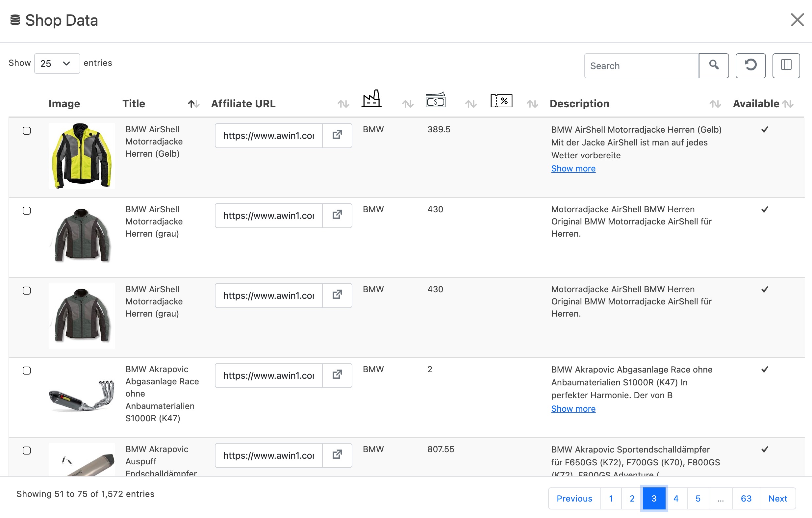This screenshot has width=812, height=518.
Task: Tick the Akrapovic Auspuff Endschalldämpfer checkbox
Action: (27, 450)
